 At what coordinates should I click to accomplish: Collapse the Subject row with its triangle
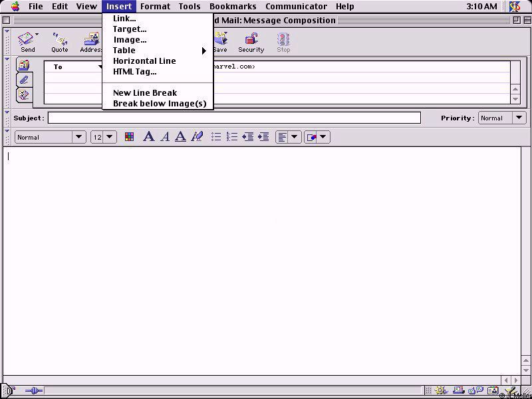click(x=7, y=112)
